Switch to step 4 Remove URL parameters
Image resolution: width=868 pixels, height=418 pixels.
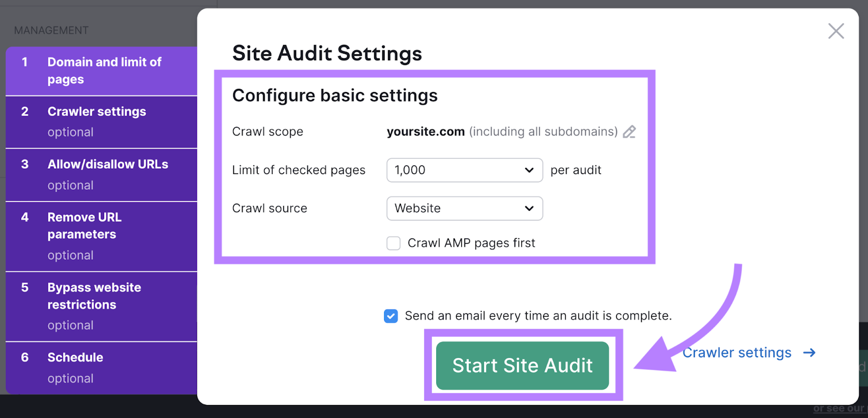pos(101,236)
